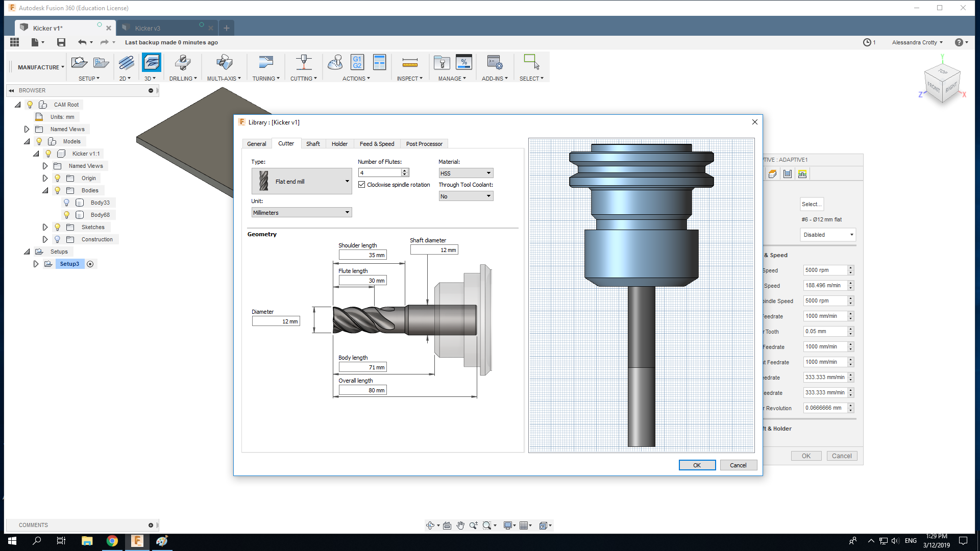980x551 pixels.
Task: Open the Turning operations icon
Action: (265, 63)
